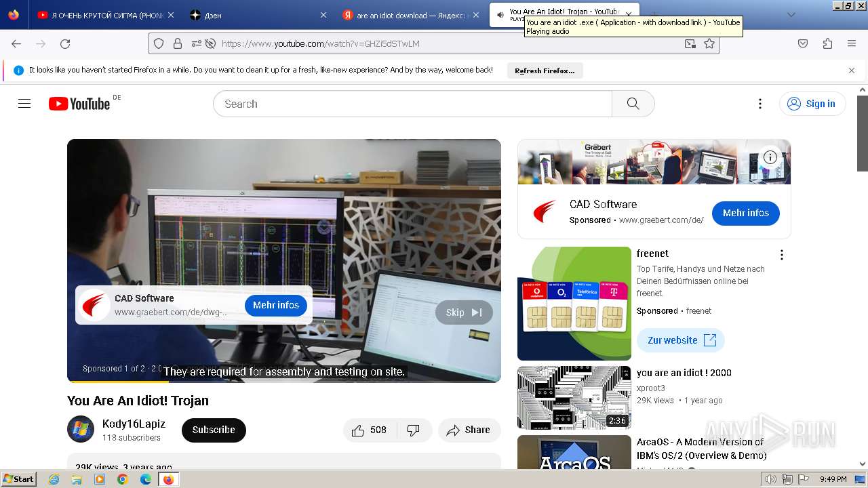
Task: Open the ad info icon on Gräbert banner
Action: pos(770,157)
